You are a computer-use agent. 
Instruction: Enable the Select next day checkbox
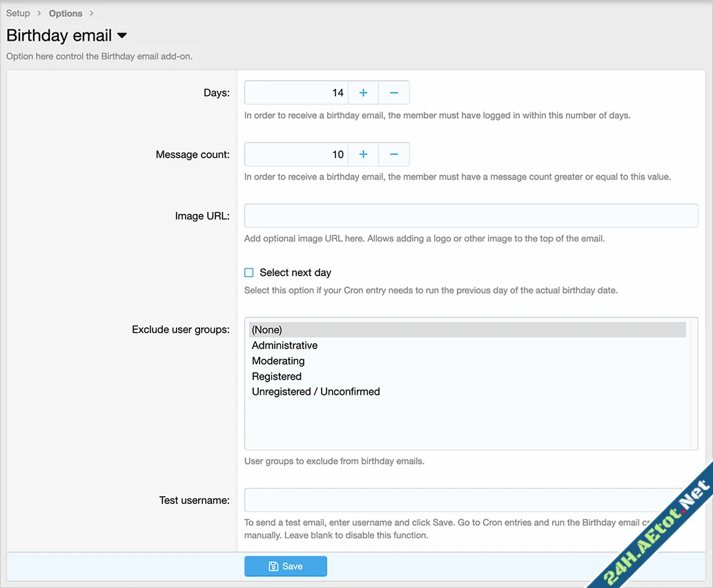tap(249, 273)
